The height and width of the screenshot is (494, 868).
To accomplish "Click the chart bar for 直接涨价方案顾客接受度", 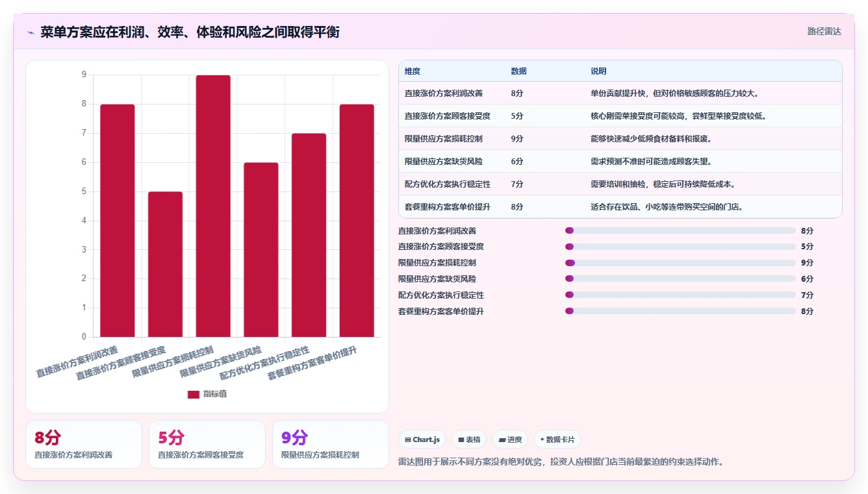I will pos(165,264).
